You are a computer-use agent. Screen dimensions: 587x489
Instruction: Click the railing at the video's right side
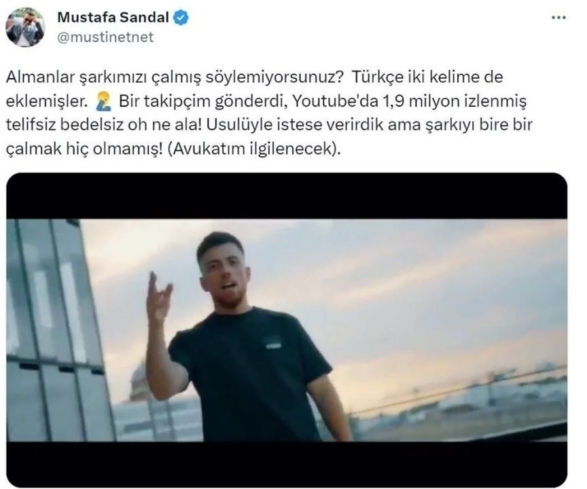(460, 389)
